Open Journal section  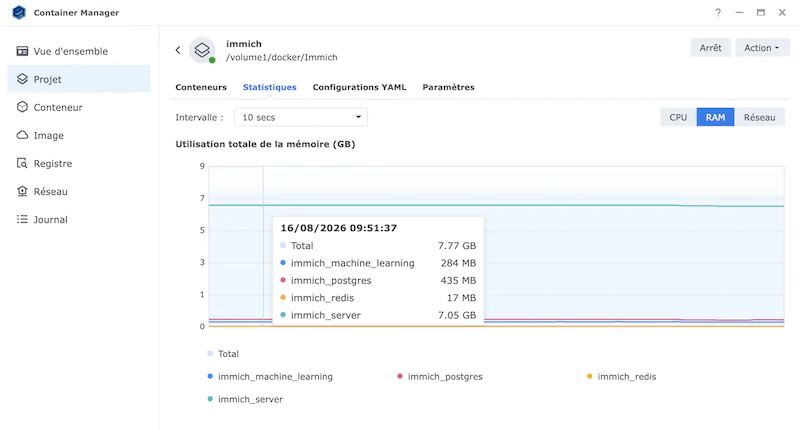(79, 219)
